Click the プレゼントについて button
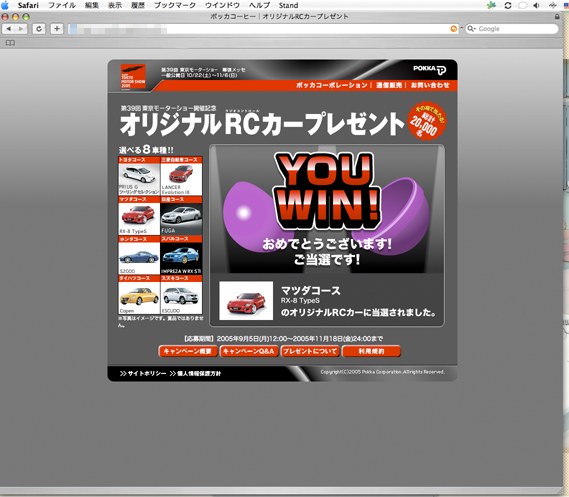The image size is (569, 497). click(x=310, y=351)
